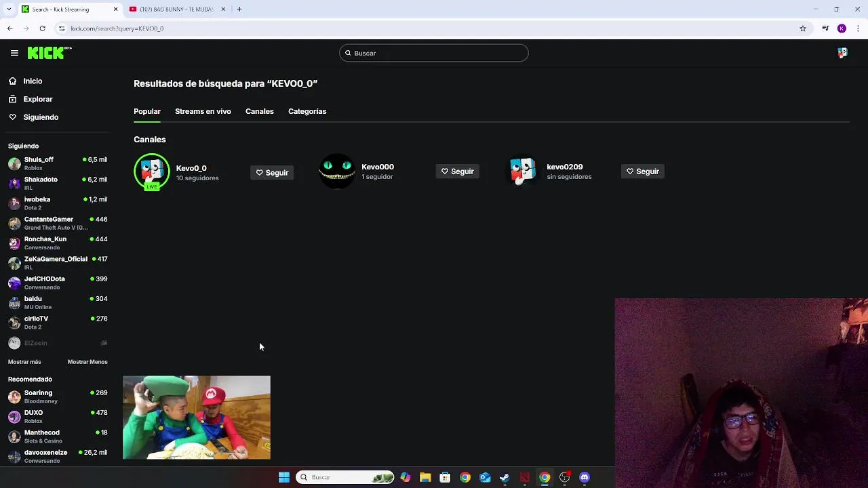Open Outlook from the taskbar
The width and height of the screenshot is (868, 488).
pyautogui.click(x=485, y=477)
